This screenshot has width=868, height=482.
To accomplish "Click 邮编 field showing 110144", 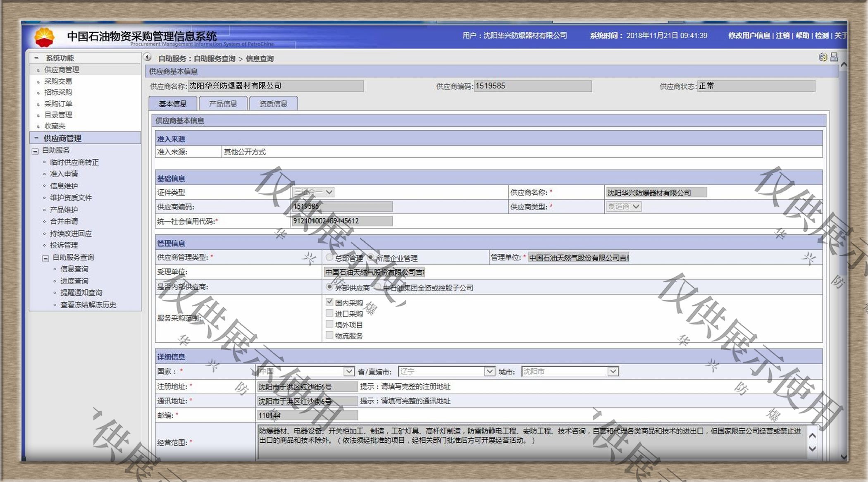I will pos(307,415).
